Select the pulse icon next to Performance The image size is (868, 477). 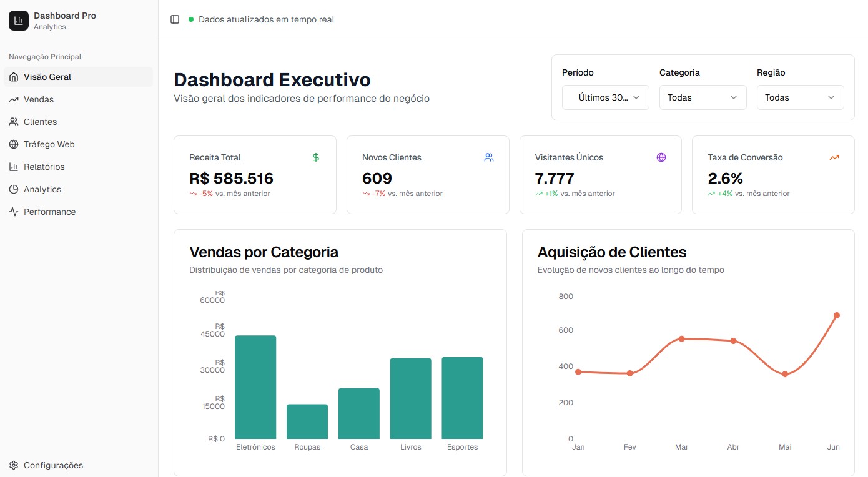13,212
